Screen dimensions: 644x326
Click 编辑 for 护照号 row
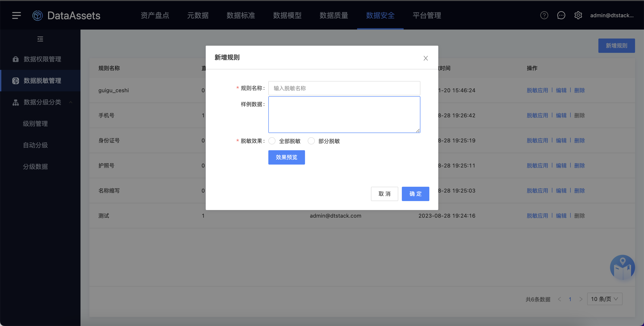561,165
